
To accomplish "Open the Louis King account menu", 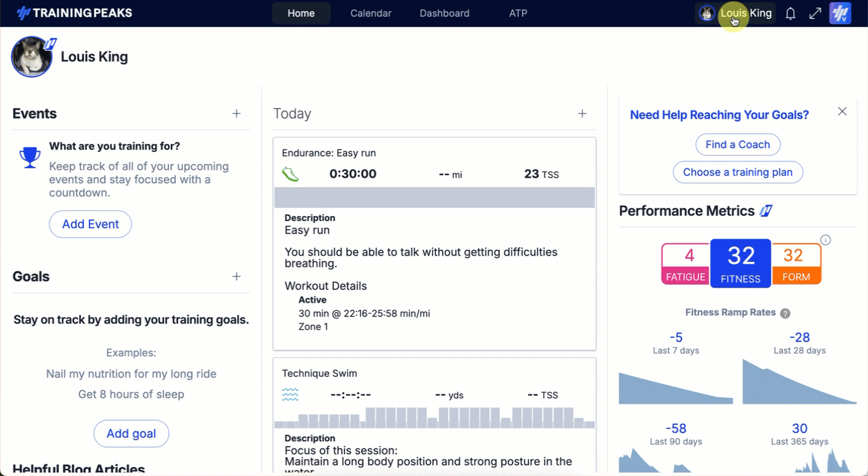I will 735,13.
